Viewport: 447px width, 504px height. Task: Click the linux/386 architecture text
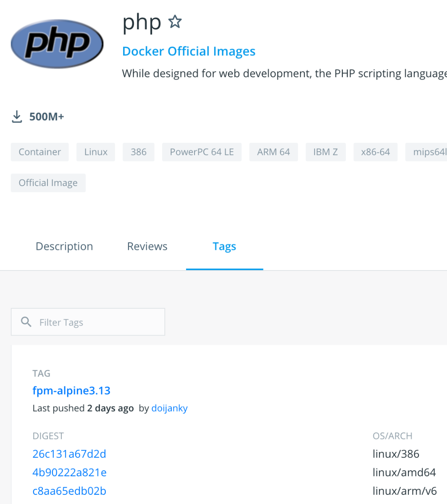click(396, 454)
